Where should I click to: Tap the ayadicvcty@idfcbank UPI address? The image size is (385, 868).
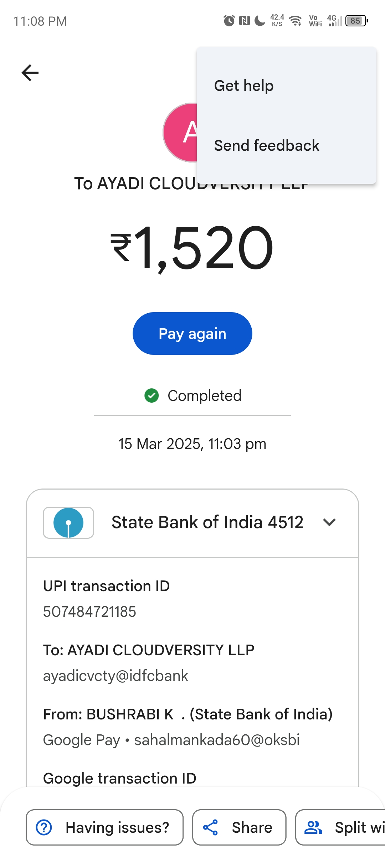115,676
